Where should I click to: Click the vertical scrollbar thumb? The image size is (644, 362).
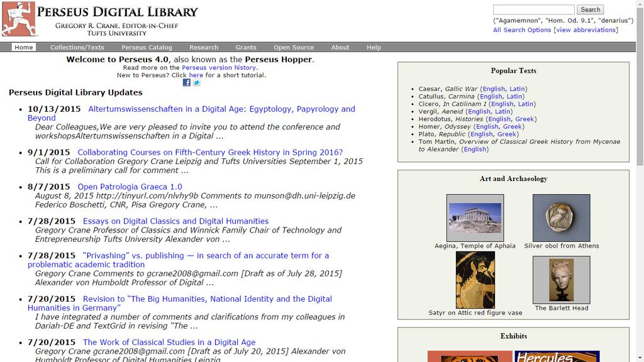coord(640,86)
